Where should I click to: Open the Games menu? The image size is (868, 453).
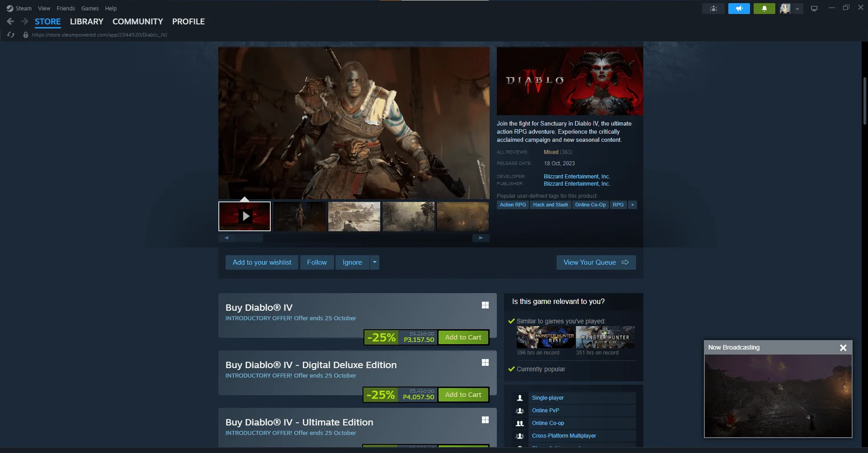coord(90,9)
